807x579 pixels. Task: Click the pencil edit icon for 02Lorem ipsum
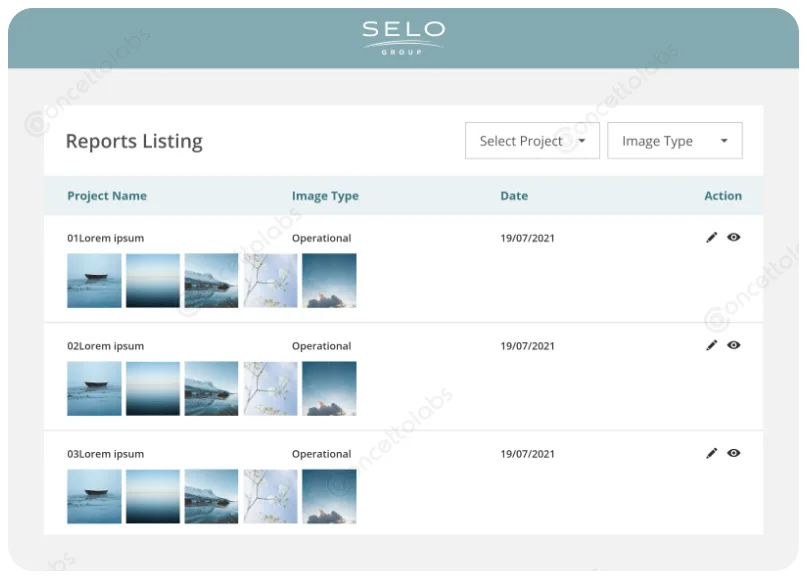pyautogui.click(x=712, y=346)
